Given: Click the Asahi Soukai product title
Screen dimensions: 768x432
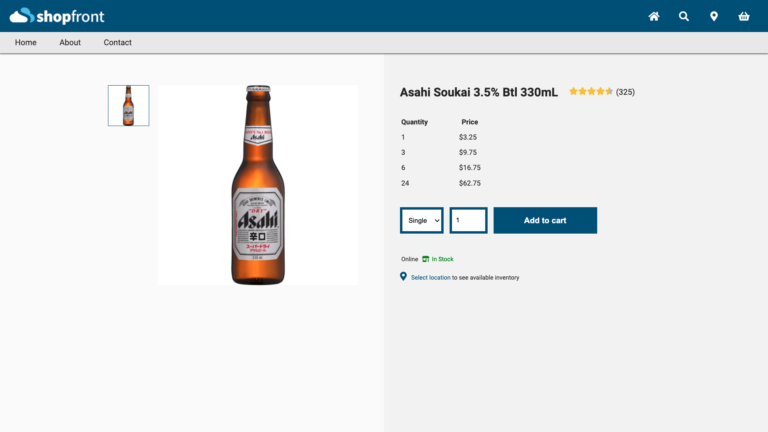Looking at the screenshot, I should (x=479, y=92).
